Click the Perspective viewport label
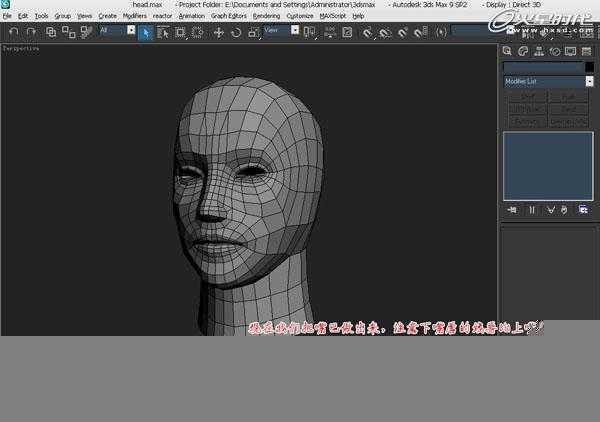 (x=21, y=49)
